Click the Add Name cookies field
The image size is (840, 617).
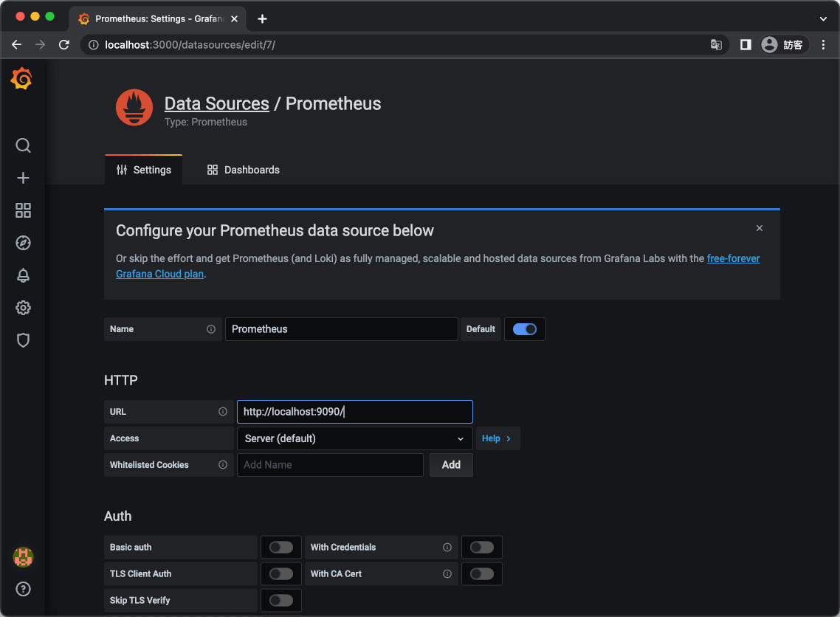point(330,465)
